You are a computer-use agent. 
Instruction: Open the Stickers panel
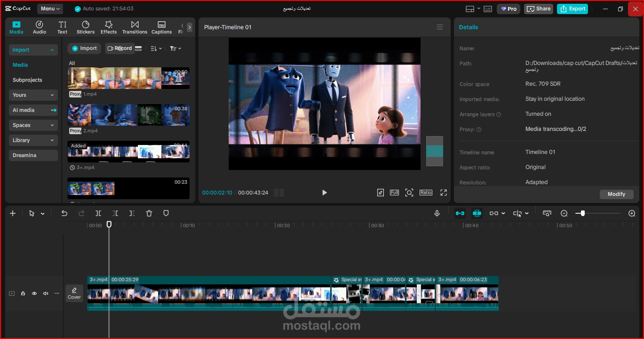pyautogui.click(x=86, y=27)
